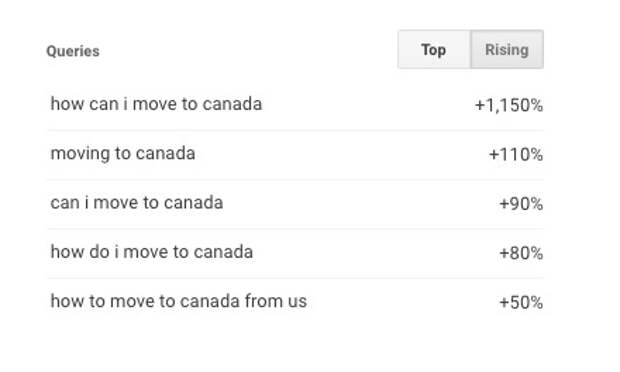Click the +1,150% rising value
The image size is (620, 372).
click(508, 105)
